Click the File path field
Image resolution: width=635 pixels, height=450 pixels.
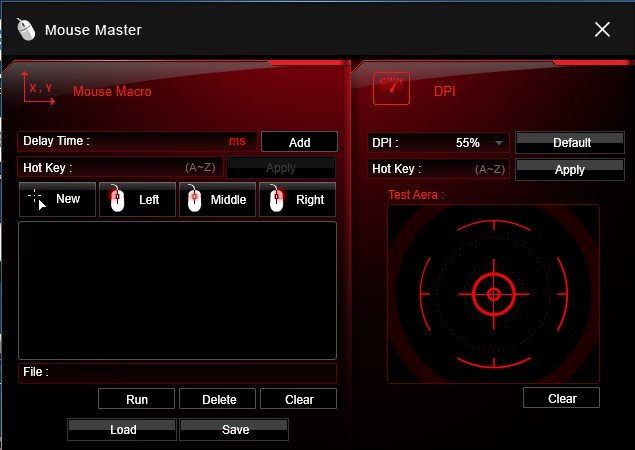[x=177, y=373]
